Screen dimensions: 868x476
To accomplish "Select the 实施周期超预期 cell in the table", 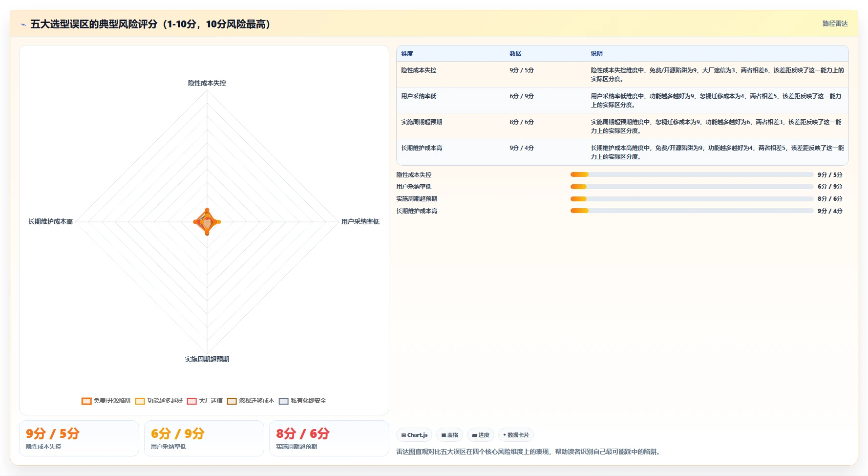I will pyautogui.click(x=422, y=122).
